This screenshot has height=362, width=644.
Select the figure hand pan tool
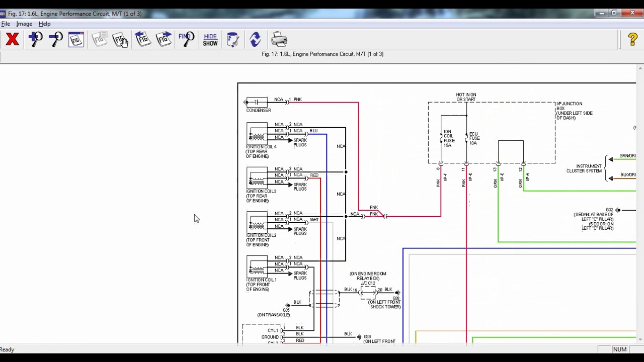point(121,39)
